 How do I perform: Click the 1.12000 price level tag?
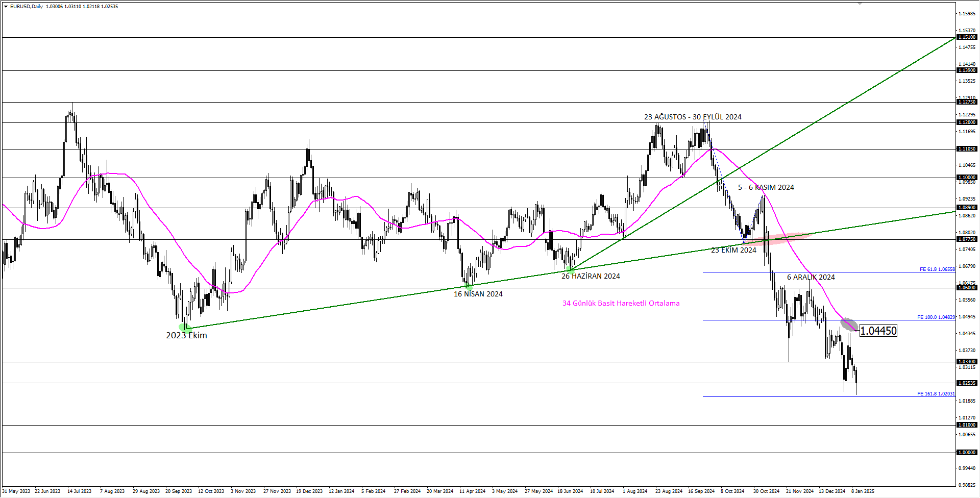pos(967,122)
